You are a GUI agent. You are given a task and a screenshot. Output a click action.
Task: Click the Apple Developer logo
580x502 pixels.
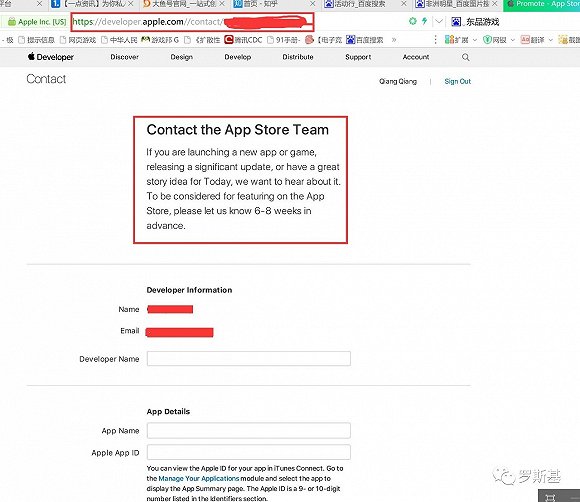click(x=51, y=57)
